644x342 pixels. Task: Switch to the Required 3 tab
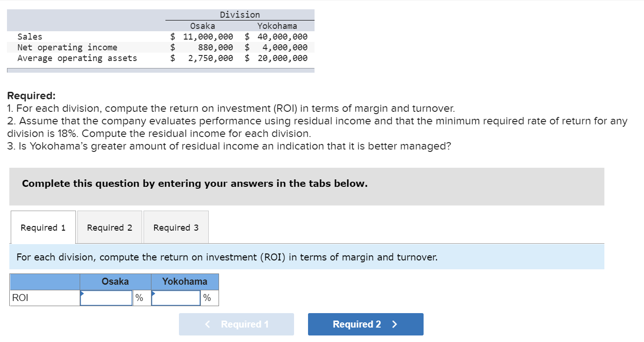coord(176,227)
